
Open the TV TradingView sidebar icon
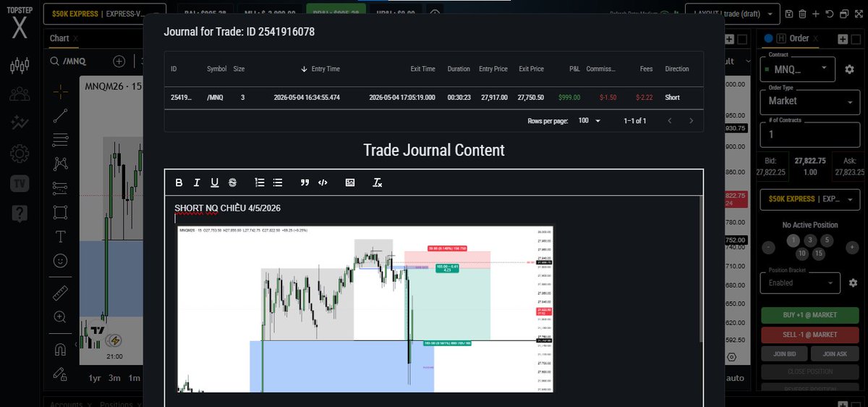[x=20, y=184]
